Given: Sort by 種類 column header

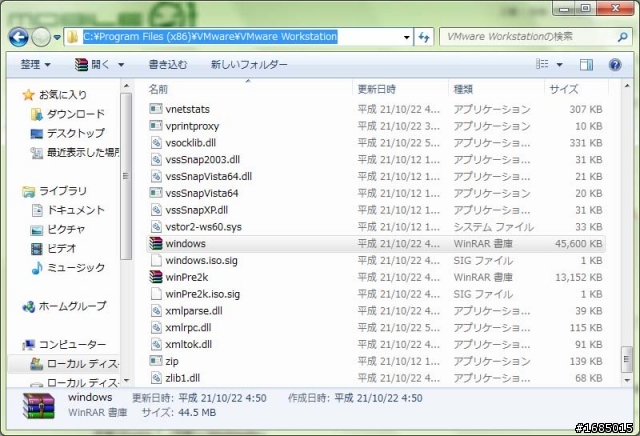Looking at the screenshot, I should point(463,89).
